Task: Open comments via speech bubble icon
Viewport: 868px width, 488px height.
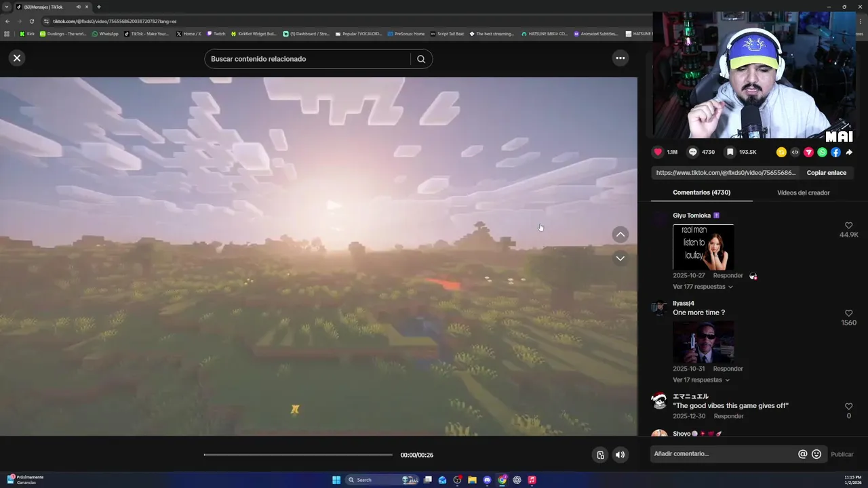Action: click(692, 152)
